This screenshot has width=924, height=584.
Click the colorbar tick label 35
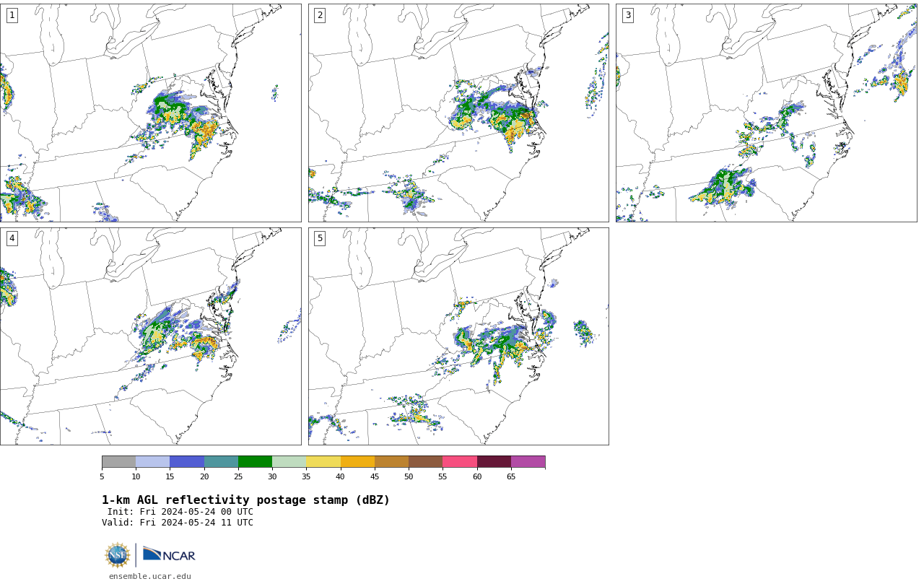click(x=306, y=476)
